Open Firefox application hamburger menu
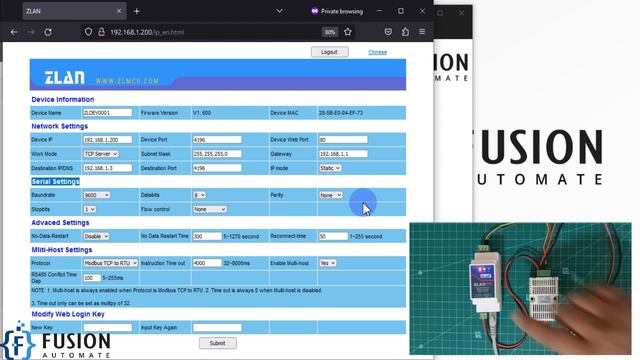This screenshot has width=640, height=360. tap(422, 32)
